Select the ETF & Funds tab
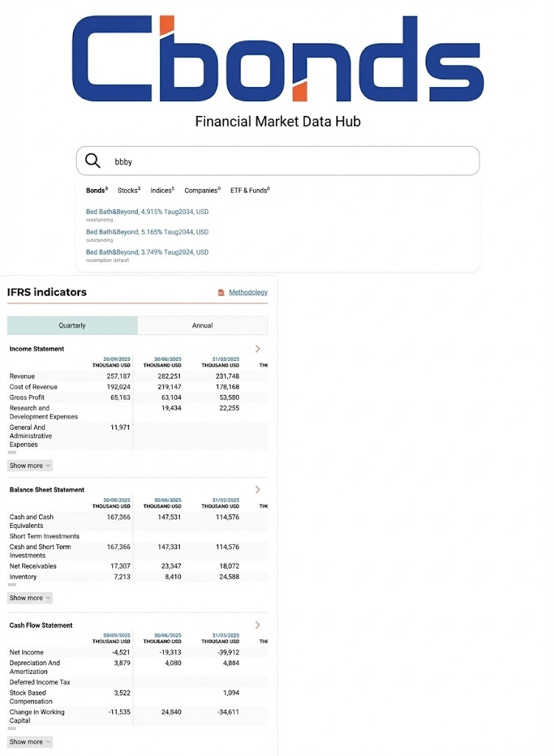The image size is (554, 756). (250, 190)
